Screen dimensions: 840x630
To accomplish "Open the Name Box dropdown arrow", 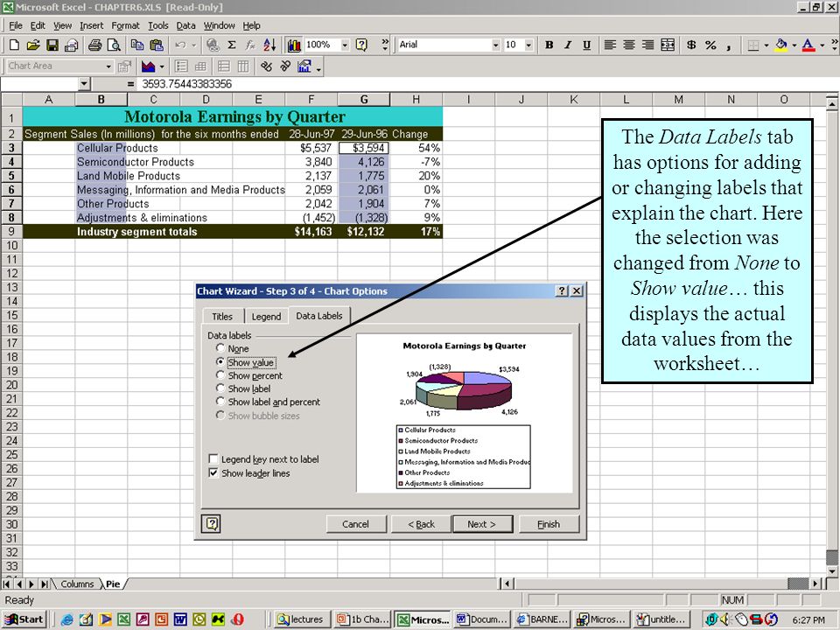I will (x=84, y=84).
